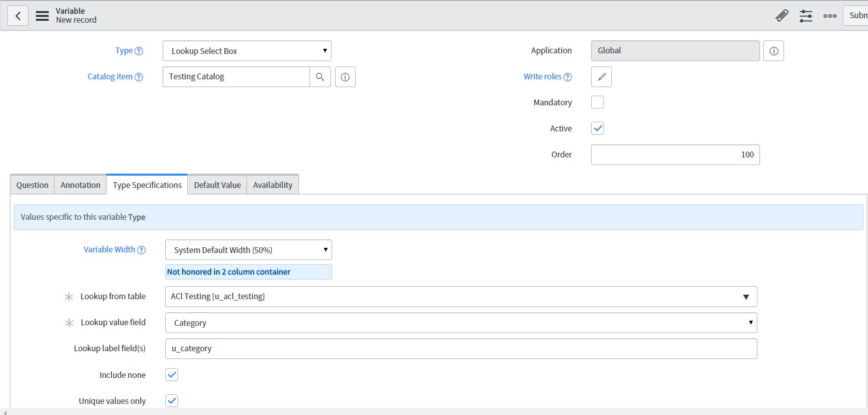868x415 pixels.
Task: Preview Testing Catalog record info icon
Action: click(x=345, y=77)
